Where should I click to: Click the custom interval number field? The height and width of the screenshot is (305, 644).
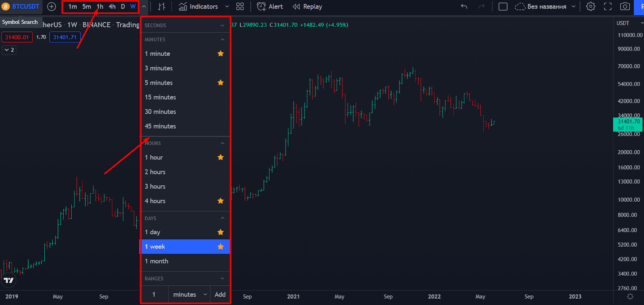click(155, 295)
